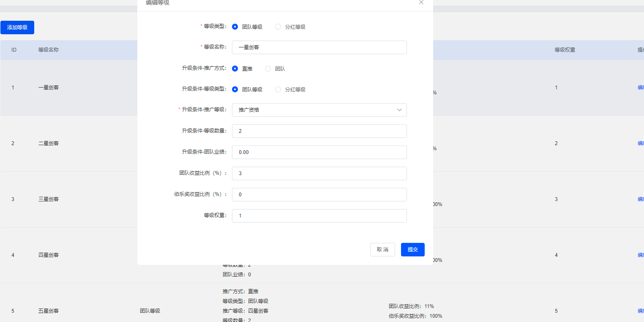Click the 等级权重 input showing 1
Viewport: 644px width, 322px height.
(x=319, y=216)
